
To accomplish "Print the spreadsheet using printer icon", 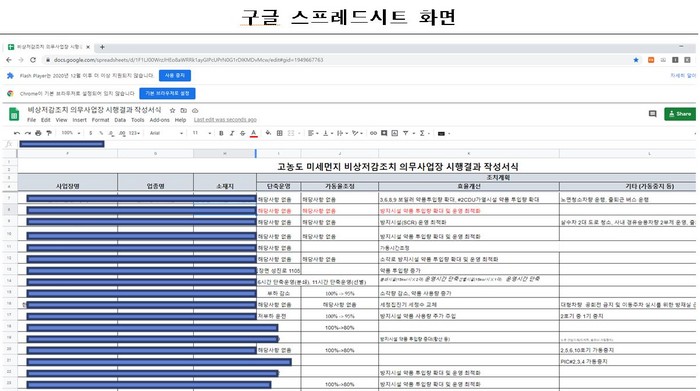I will (x=38, y=133).
